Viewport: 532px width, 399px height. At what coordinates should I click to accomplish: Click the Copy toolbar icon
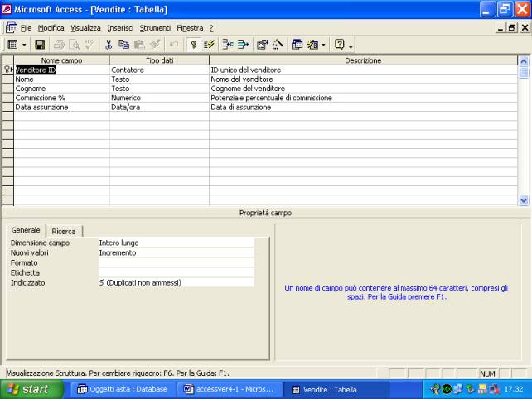coord(123,45)
